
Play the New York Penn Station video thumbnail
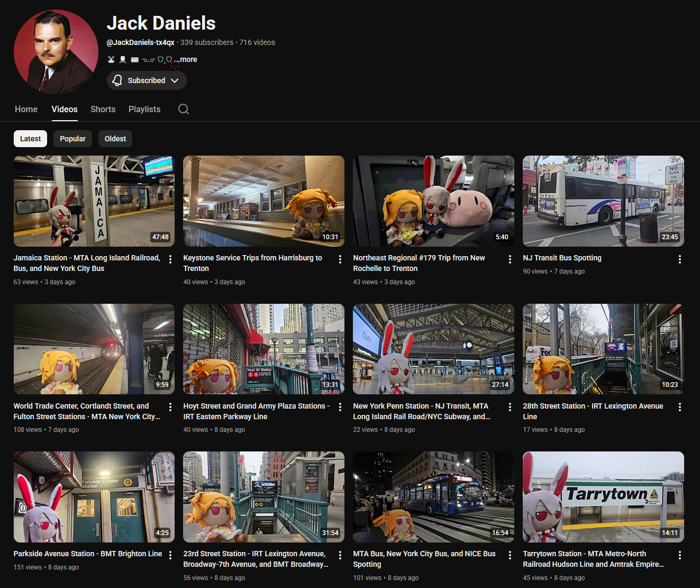coord(433,349)
